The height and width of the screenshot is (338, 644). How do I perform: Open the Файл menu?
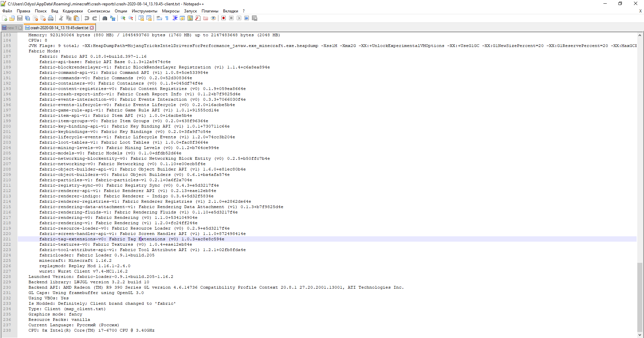7,11
